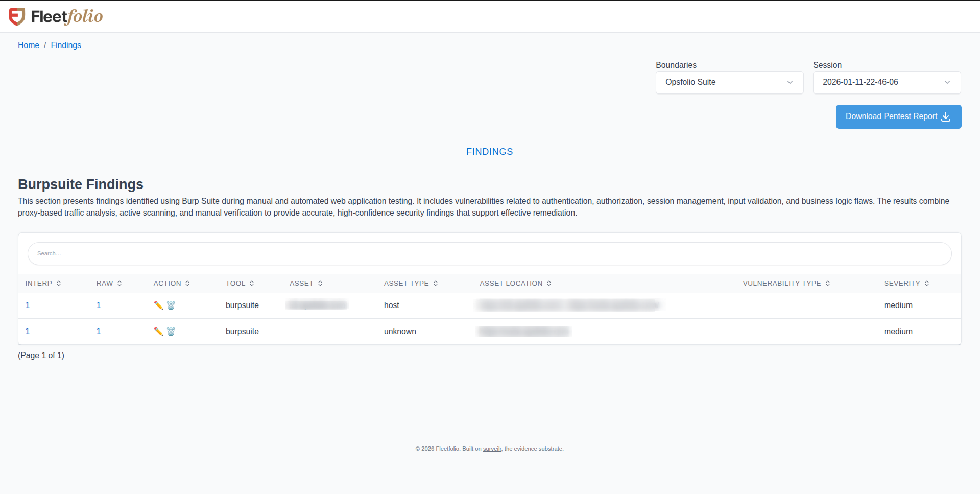Viewport: 980px width, 494px height.
Task: Toggle sorting on the ASSET TYPE column
Action: pyautogui.click(x=436, y=283)
